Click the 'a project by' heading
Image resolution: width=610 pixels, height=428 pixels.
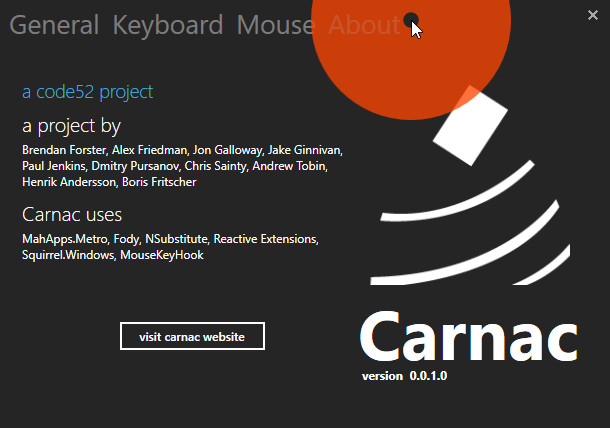pyautogui.click(x=72, y=126)
